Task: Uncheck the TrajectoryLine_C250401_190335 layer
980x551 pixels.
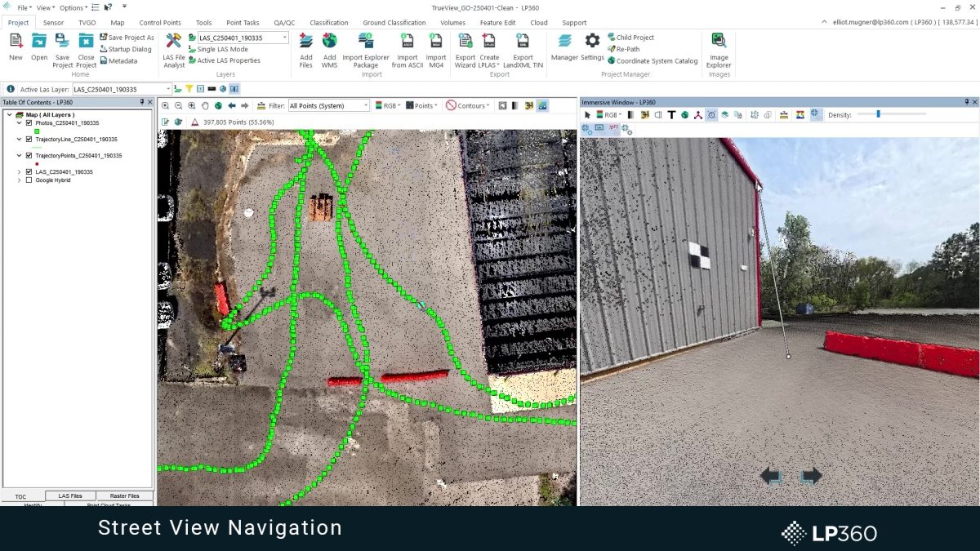Action: click(x=29, y=140)
